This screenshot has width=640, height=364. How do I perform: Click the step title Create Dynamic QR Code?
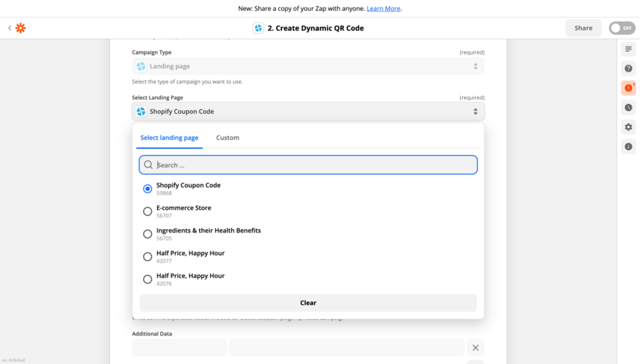[x=315, y=28]
